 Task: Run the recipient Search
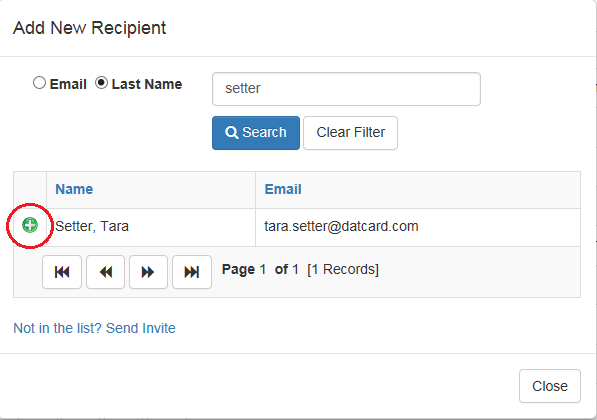[256, 133]
